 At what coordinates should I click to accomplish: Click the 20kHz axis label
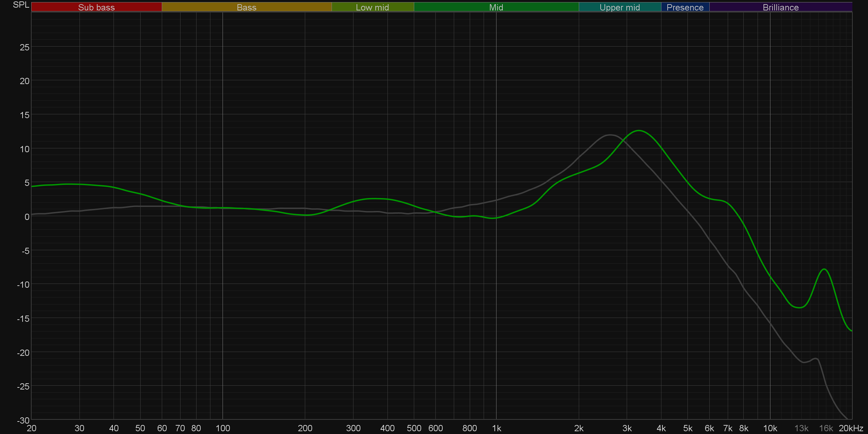coord(851,428)
